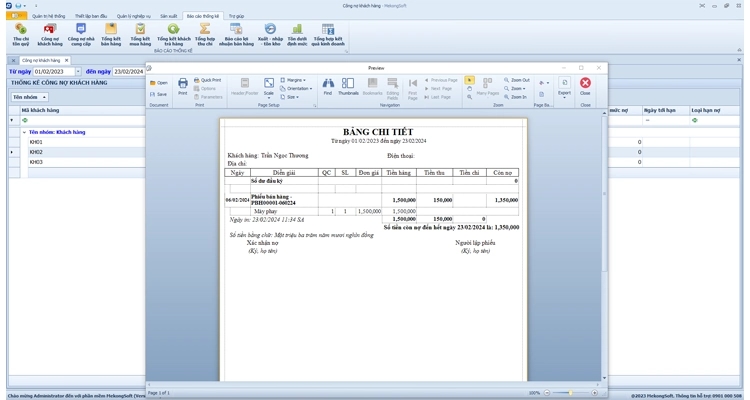Open the Export dropdown menu
Screen dimensions: 750x400
564,87
